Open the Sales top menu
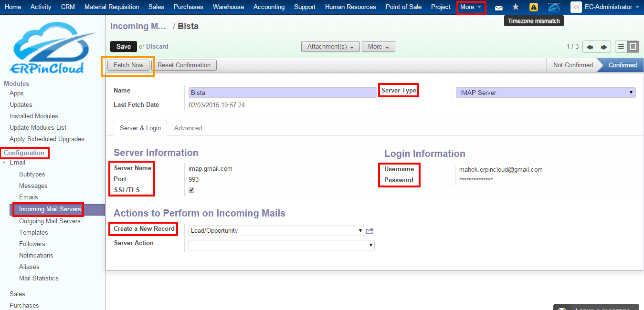 (x=156, y=7)
